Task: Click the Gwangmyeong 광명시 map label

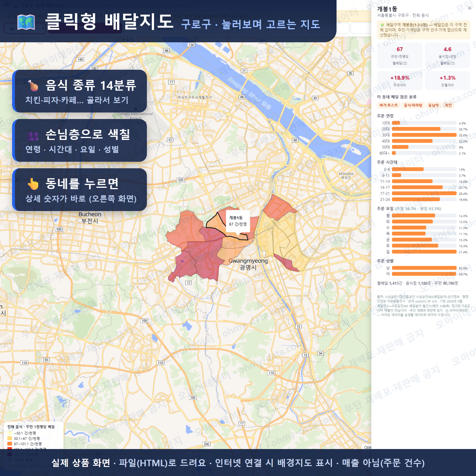Action: tap(248, 264)
